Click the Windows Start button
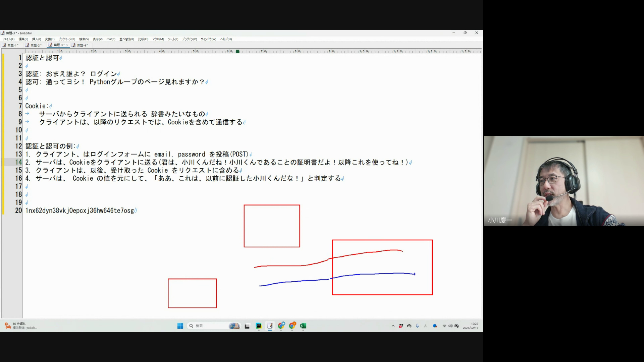The width and height of the screenshot is (644, 362). (x=180, y=326)
